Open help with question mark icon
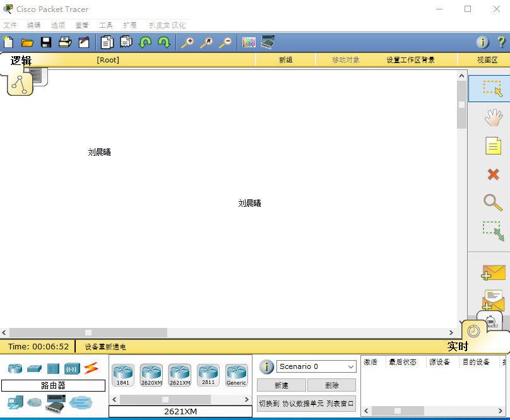Viewport: 510px width, 420px height. pos(501,42)
